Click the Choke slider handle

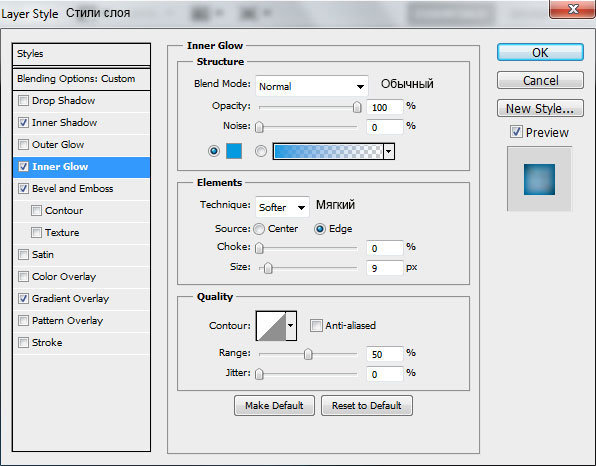point(259,248)
